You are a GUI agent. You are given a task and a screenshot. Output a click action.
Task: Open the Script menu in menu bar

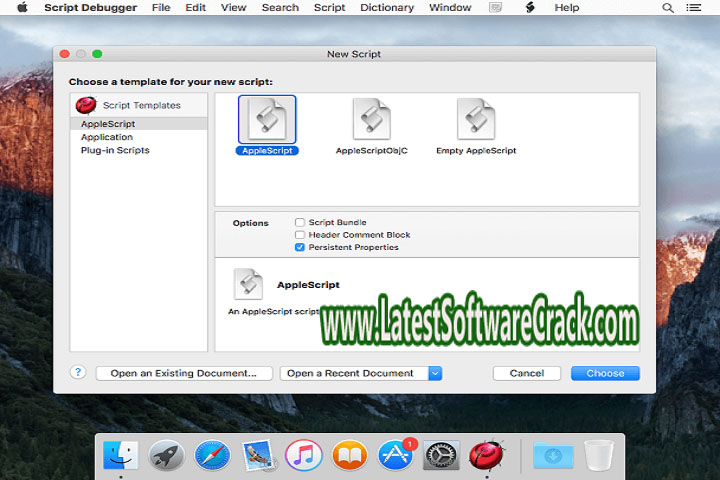(329, 8)
